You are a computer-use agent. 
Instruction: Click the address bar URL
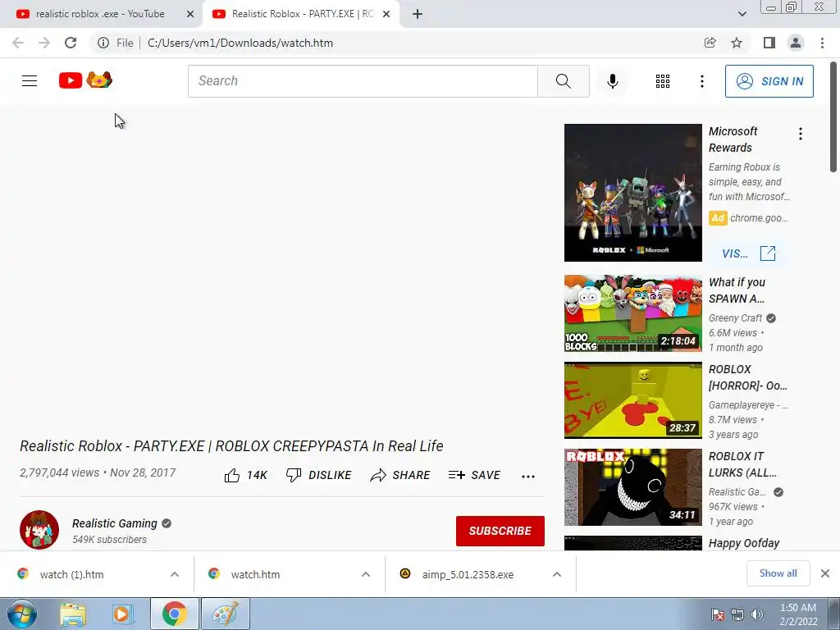coord(240,43)
